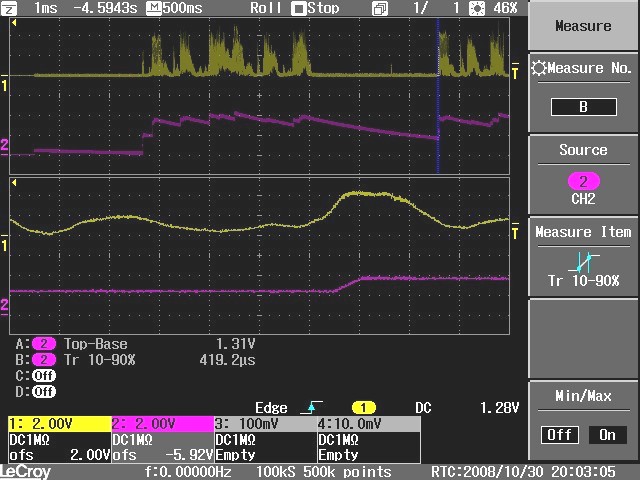Image resolution: width=640 pixels, height=480 pixels.
Task: Click the stacked windows display icon
Action: [x=380, y=9]
